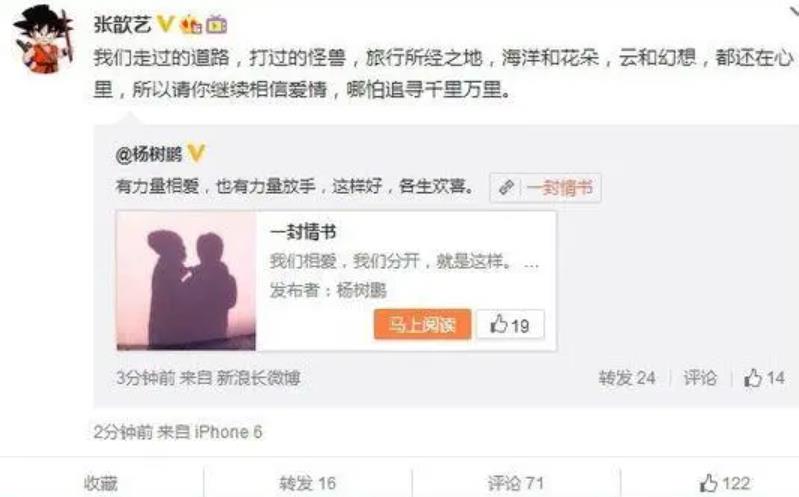Open 张歆艺's Dragon Ball avatar

(x=44, y=40)
